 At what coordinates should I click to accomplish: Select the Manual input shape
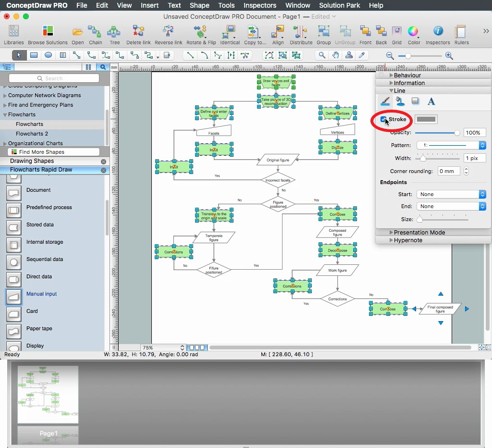click(14, 297)
